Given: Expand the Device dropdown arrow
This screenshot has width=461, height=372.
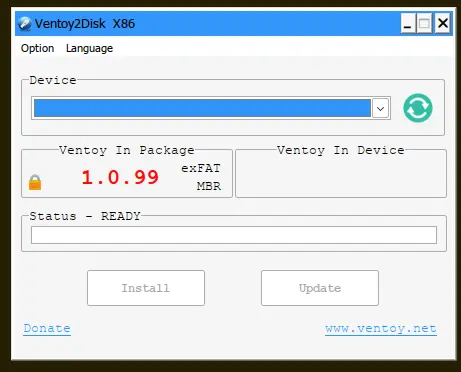Looking at the screenshot, I should 380,108.
